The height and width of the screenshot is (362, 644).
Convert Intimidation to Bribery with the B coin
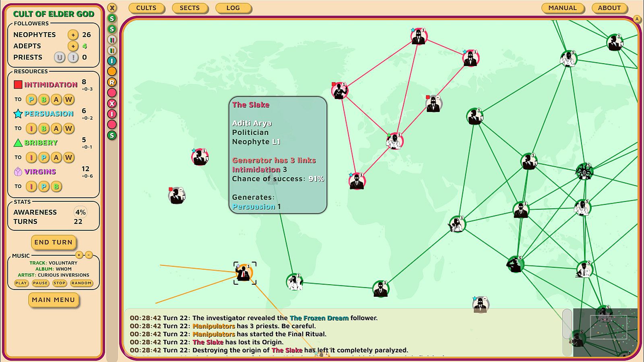coord(44,99)
